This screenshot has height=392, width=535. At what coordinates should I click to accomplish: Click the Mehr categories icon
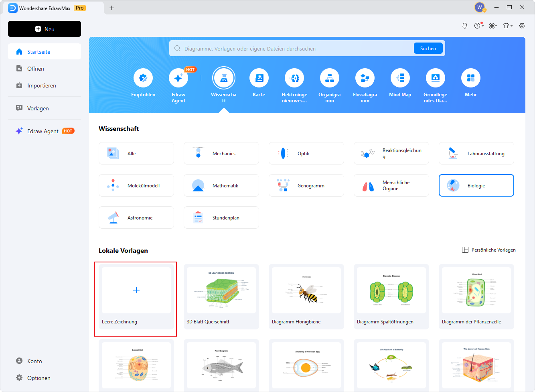point(471,78)
